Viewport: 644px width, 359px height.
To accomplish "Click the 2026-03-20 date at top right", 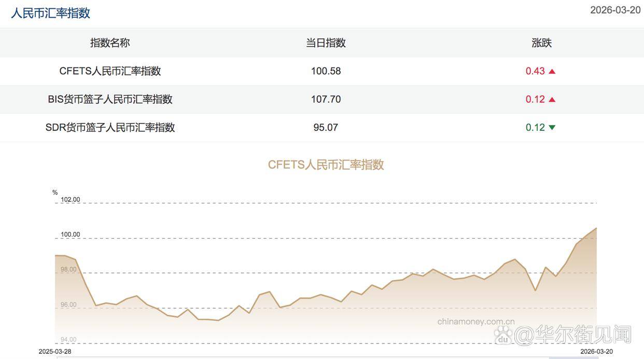I will point(615,10).
